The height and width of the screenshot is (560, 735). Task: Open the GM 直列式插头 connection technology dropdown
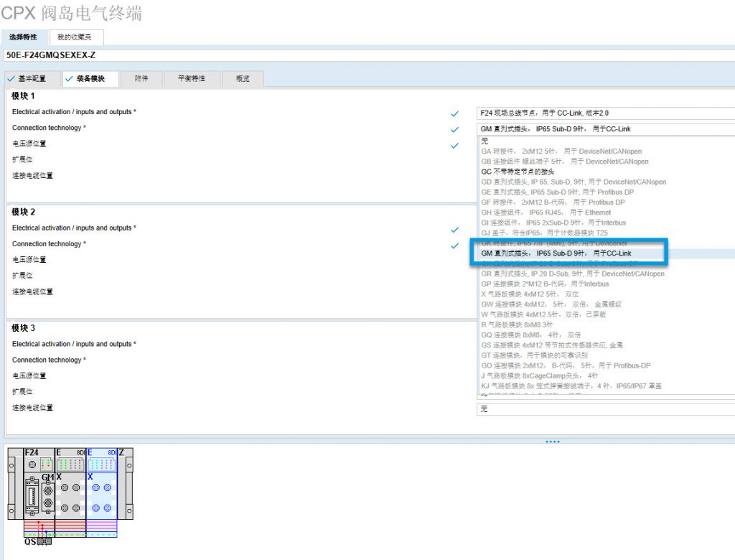tap(606, 129)
